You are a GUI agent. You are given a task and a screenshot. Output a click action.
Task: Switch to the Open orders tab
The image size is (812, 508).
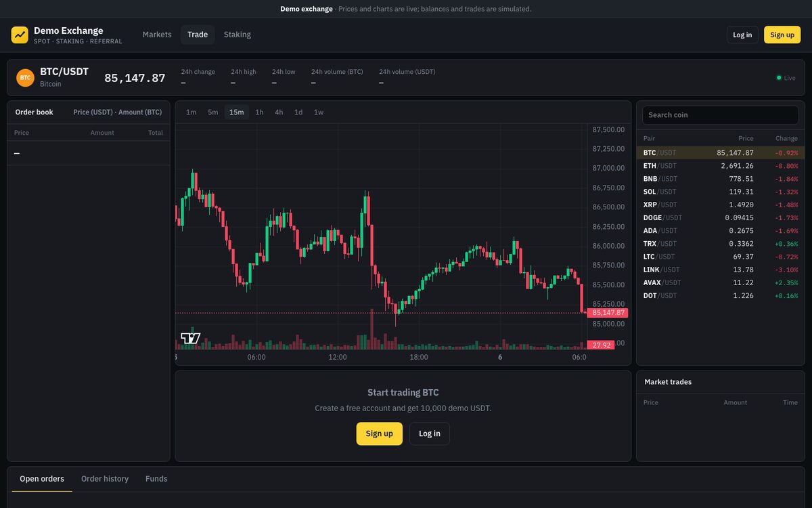coord(42,479)
